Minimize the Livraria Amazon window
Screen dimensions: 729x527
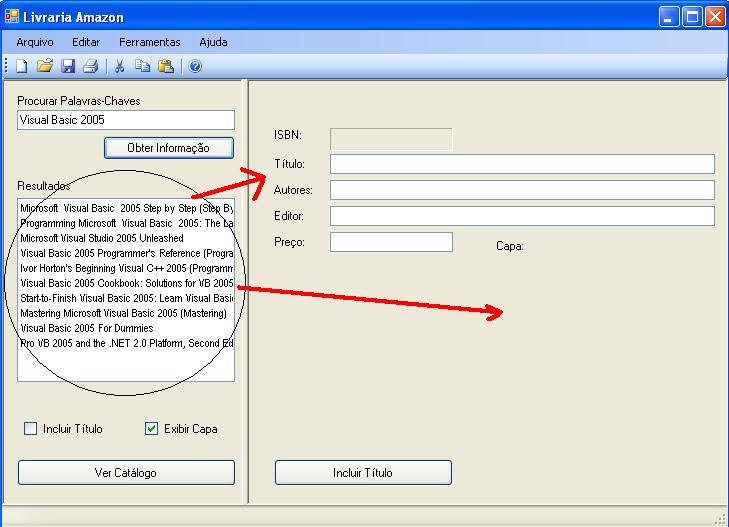669,17
